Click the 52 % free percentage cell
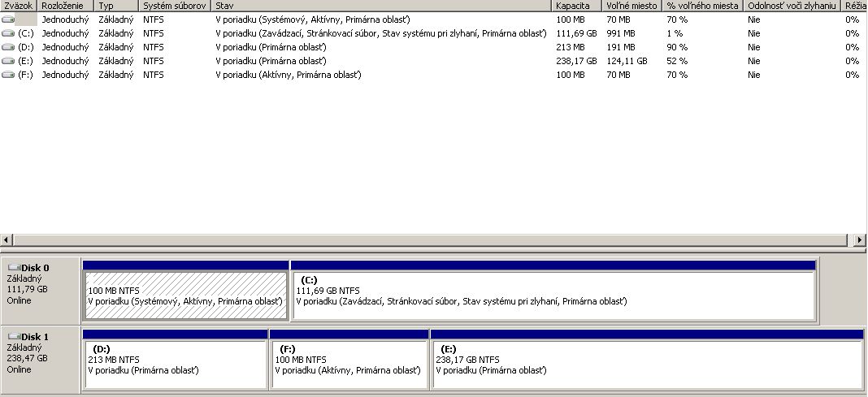This screenshot has height=397, width=868. [677, 61]
